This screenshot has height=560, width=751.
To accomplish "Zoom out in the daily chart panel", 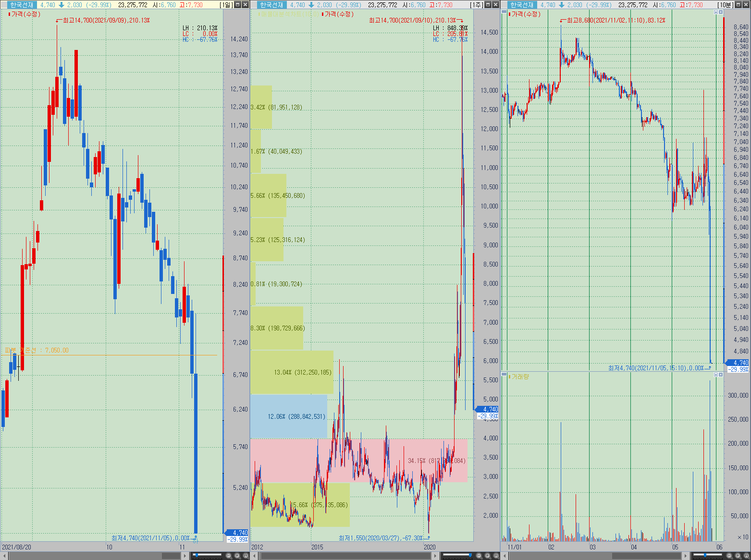I will 229,556.
